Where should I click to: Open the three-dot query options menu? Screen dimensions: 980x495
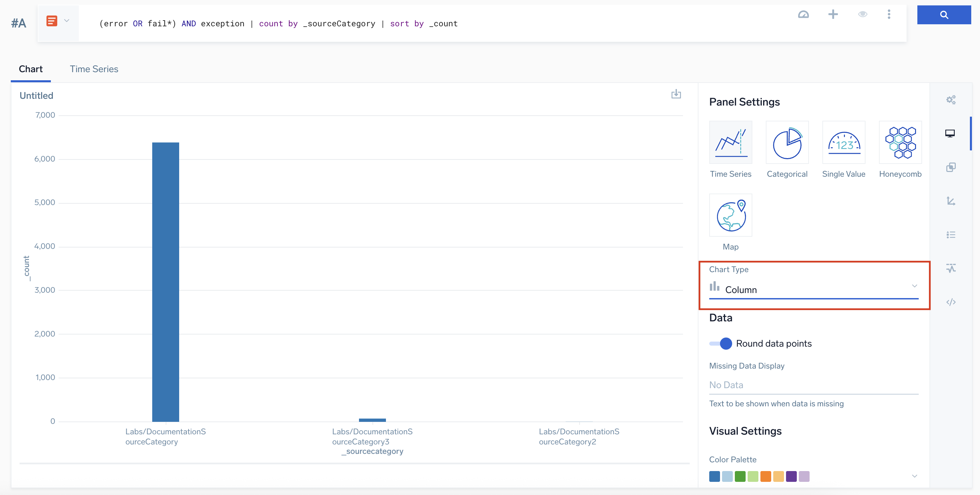coord(889,14)
